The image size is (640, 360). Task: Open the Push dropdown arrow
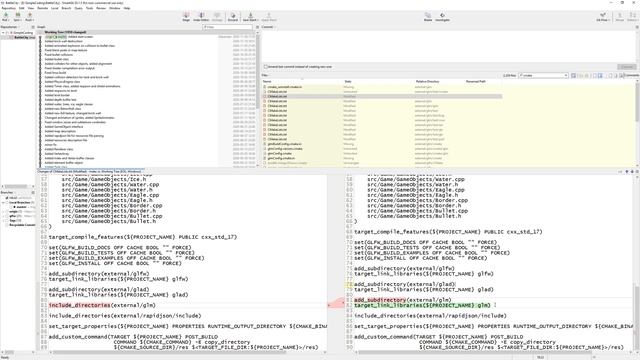click(x=33, y=20)
